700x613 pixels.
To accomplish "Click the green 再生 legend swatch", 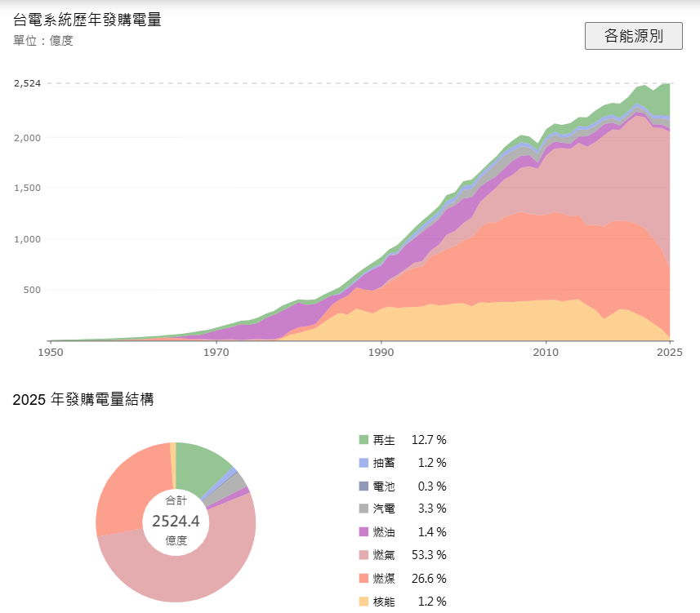I will (x=363, y=440).
